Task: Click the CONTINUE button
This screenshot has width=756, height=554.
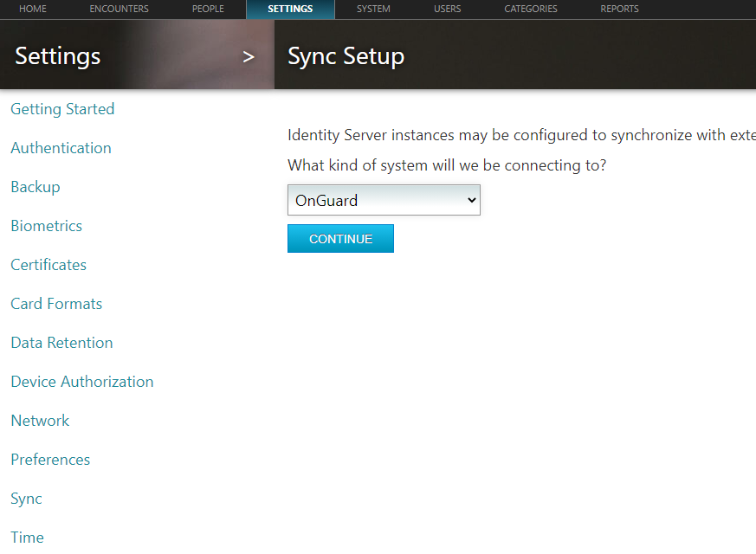Action: (x=340, y=238)
